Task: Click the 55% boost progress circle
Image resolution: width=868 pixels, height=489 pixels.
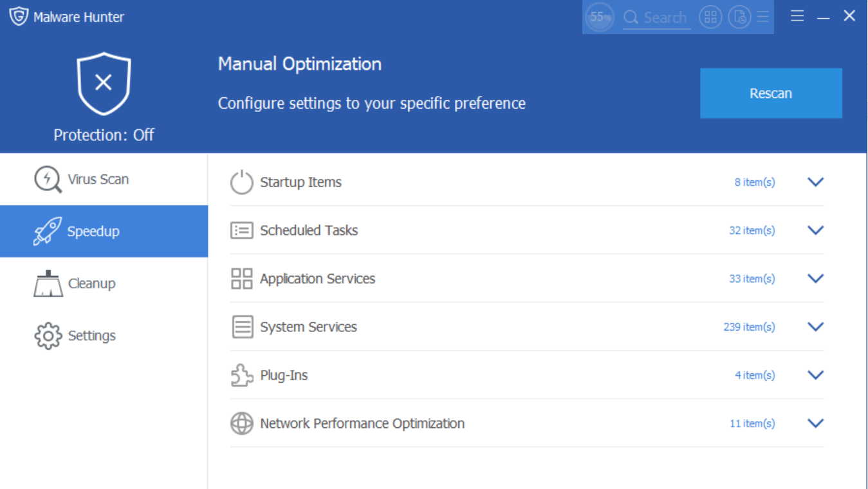Action: [599, 17]
